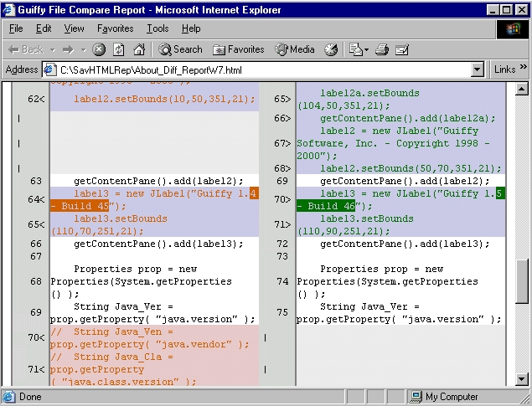Open the Back history dropdown arrow
This screenshot has height=406, width=532.
pyautogui.click(x=53, y=50)
